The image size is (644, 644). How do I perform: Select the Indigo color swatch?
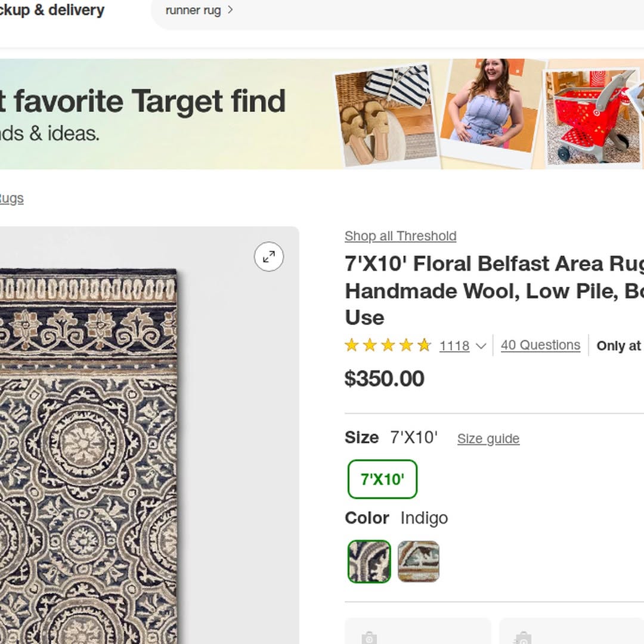tap(369, 561)
